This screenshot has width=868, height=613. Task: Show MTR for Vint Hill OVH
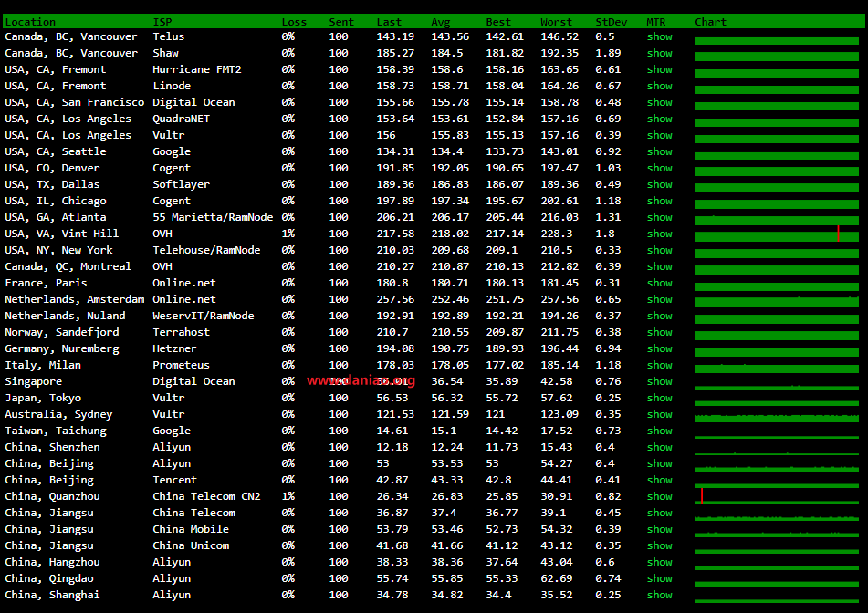tap(659, 234)
